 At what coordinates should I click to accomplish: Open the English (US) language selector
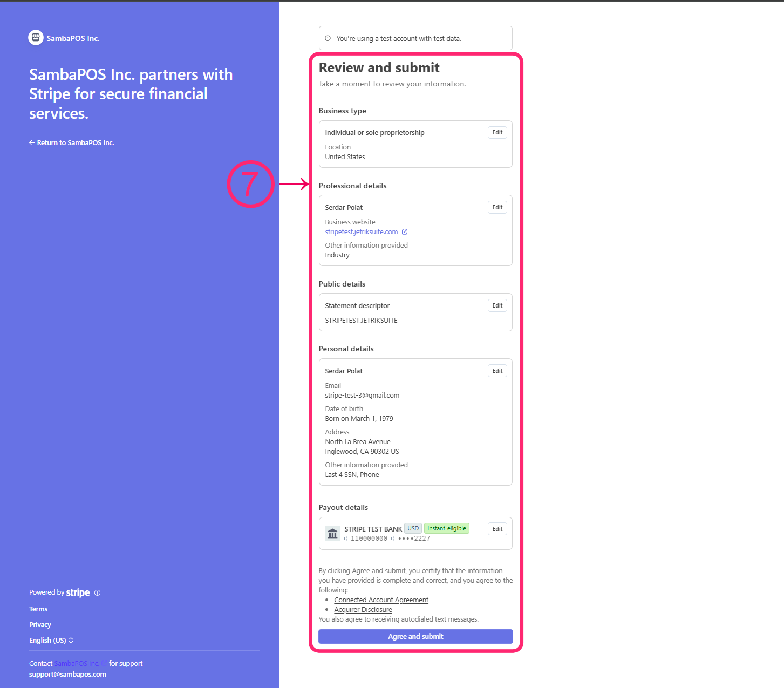(x=51, y=641)
